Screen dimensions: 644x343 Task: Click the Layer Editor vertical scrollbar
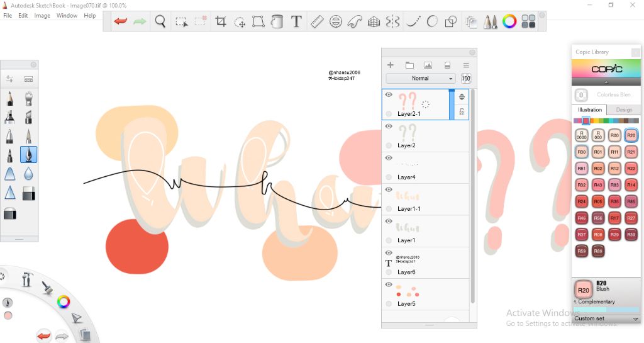pyautogui.click(x=472, y=196)
